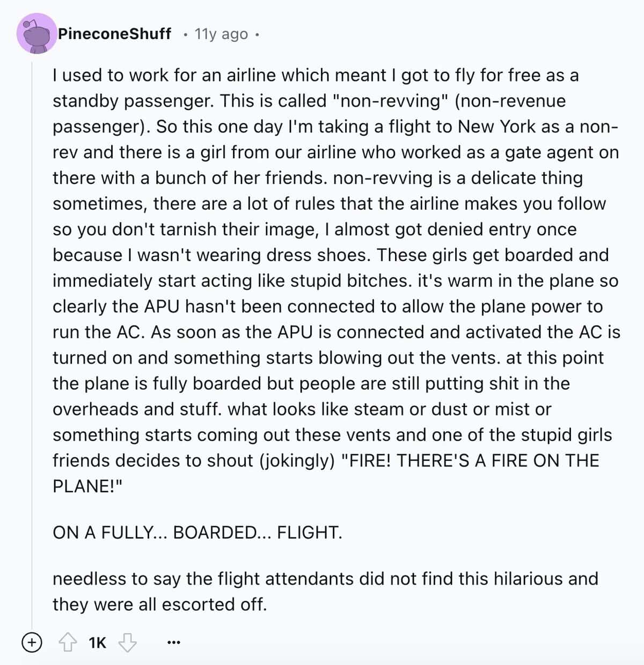Click the dot separator next to the timestamp
Viewport: 644px width, 665px height.
pos(185,34)
